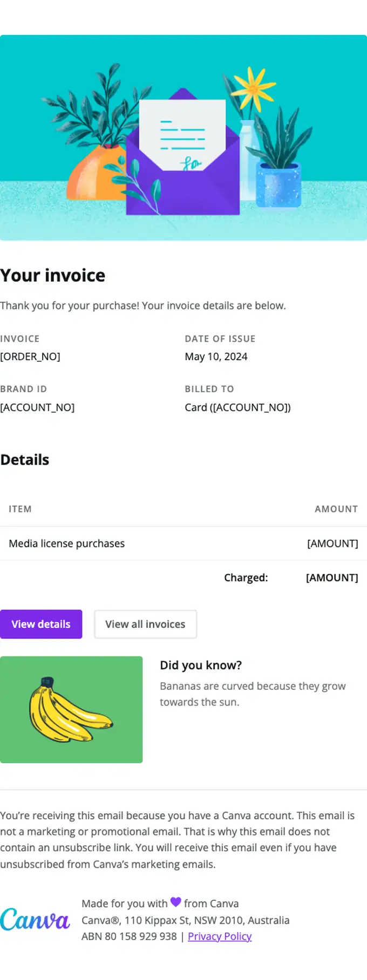
Task: Open the View all invoices button
Action: [x=145, y=624]
